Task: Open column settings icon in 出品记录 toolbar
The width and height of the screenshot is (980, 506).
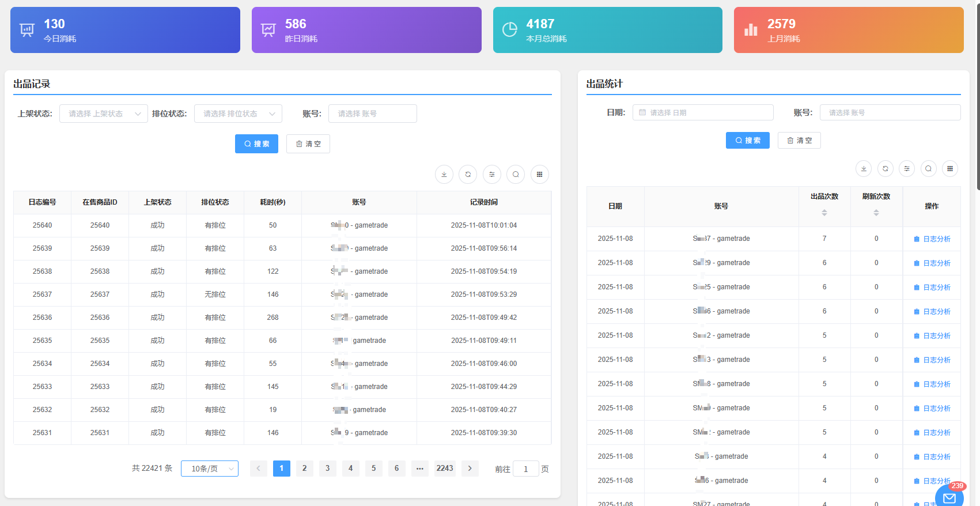Action: pos(491,174)
